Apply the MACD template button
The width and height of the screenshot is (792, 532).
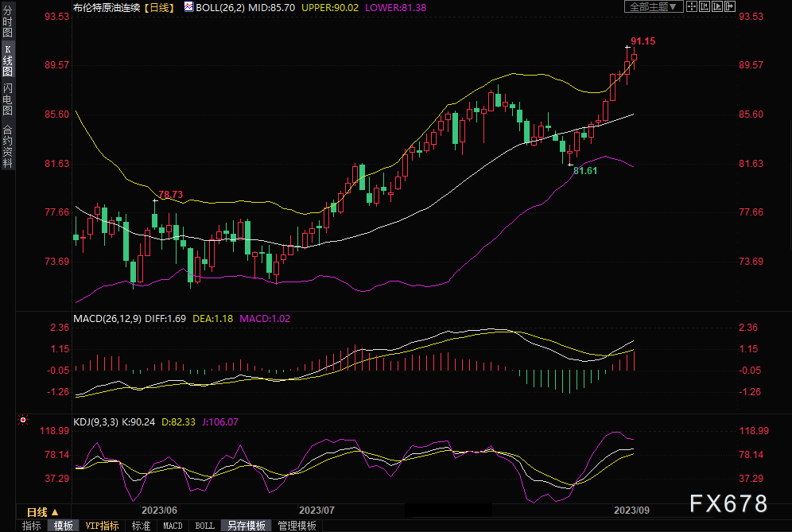click(173, 526)
